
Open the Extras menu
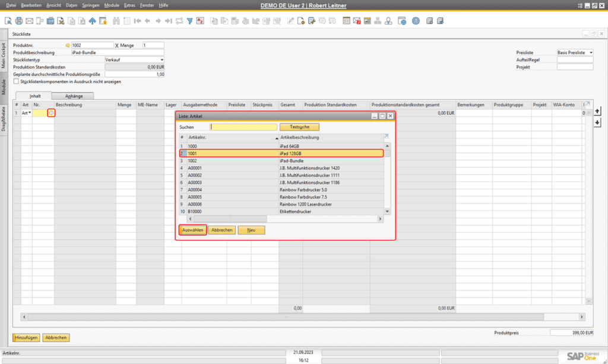pos(129,5)
